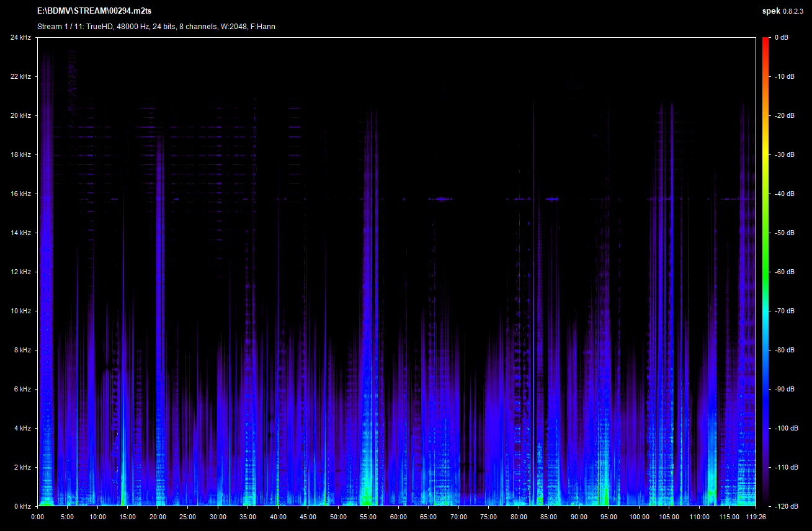Click the 100:00 time axis marker

point(639,517)
